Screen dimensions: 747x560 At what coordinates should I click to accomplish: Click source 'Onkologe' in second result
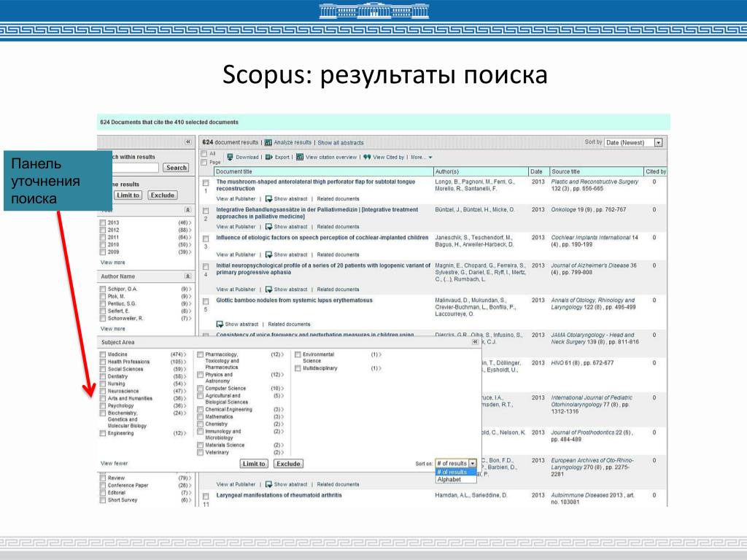563,209
